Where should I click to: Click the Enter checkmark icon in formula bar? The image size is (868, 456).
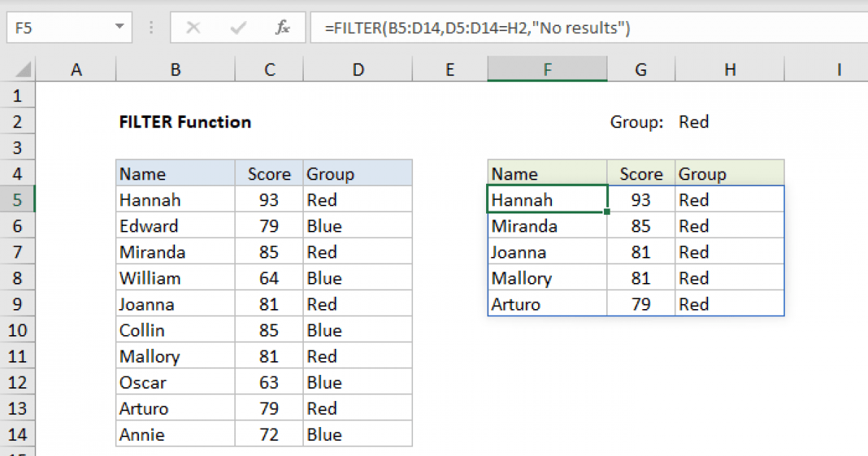(237, 28)
